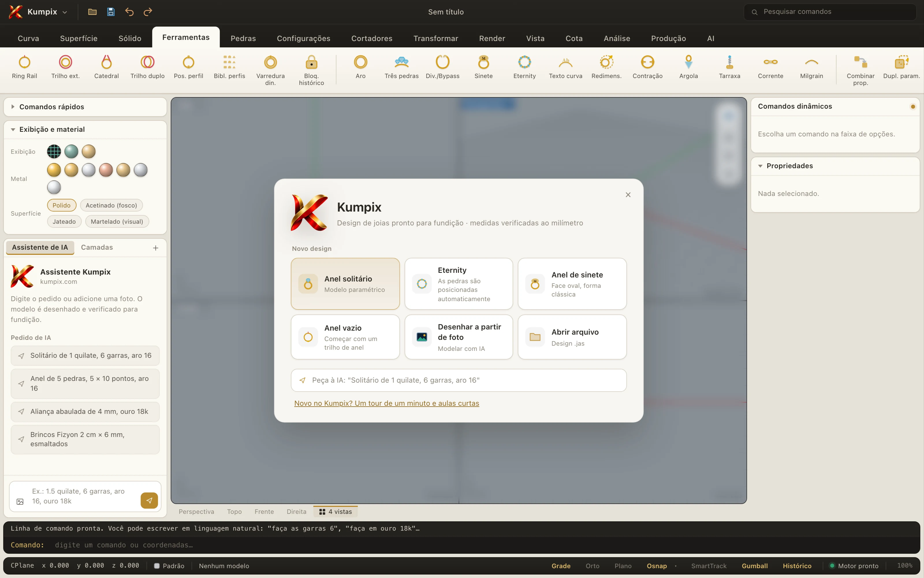Switch viewport to Perspectiva

[196, 512]
